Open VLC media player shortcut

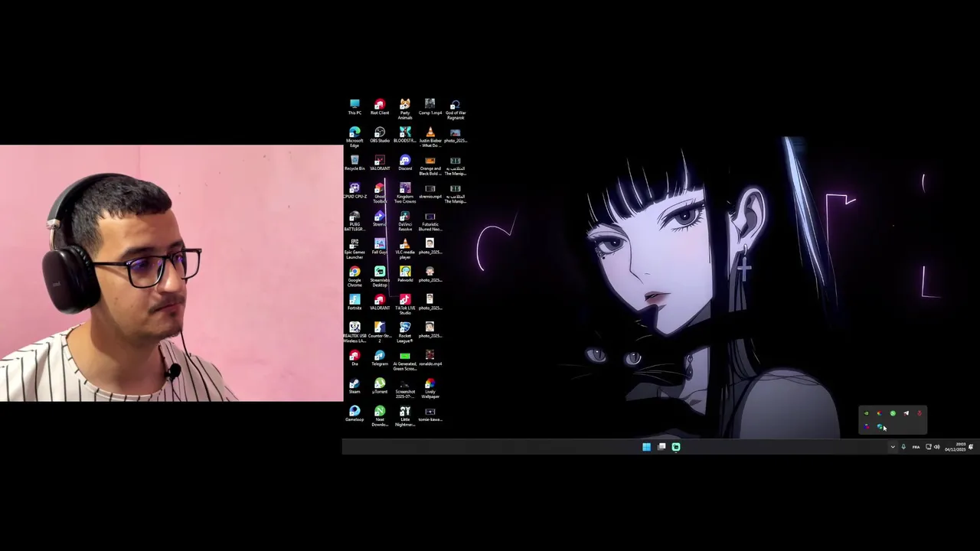(x=405, y=249)
